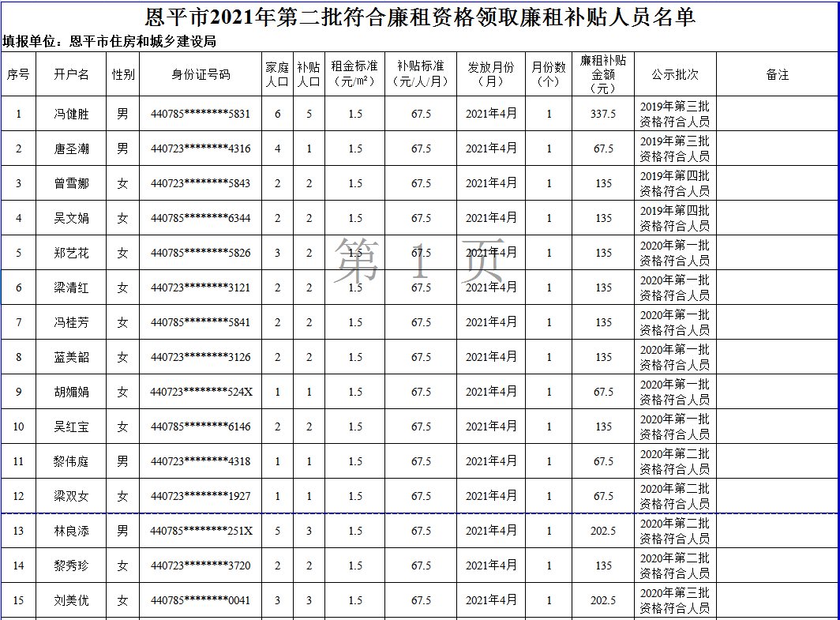The height and width of the screenshot is (620, 840).
Task: Click the spreadsheet title cell at top
Action: (420, 17)
